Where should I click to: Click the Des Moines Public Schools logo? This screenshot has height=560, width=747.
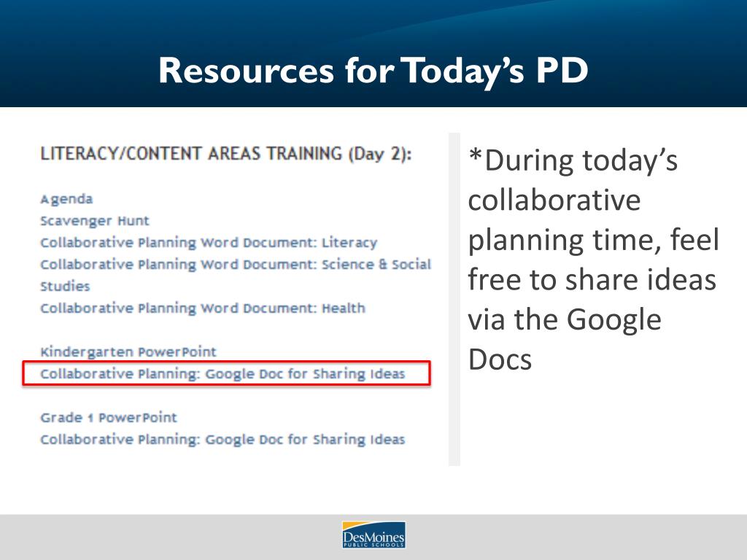click(373, 534)
